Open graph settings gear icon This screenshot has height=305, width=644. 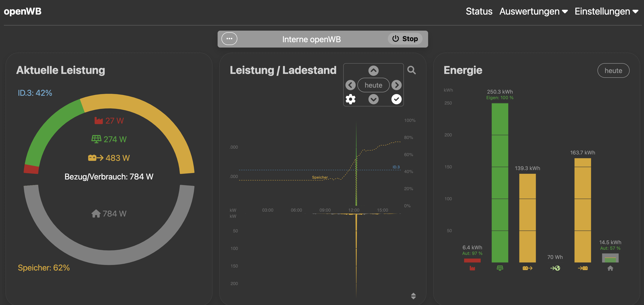tap(351, 99)
